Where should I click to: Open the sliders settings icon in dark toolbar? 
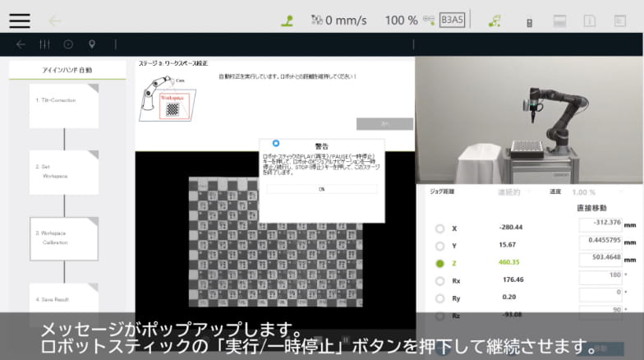click(44, 44)
